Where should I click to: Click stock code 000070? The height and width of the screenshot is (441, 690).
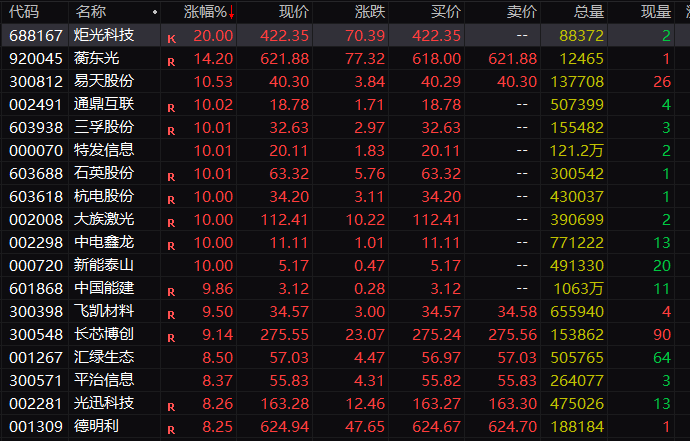(36, 151)
